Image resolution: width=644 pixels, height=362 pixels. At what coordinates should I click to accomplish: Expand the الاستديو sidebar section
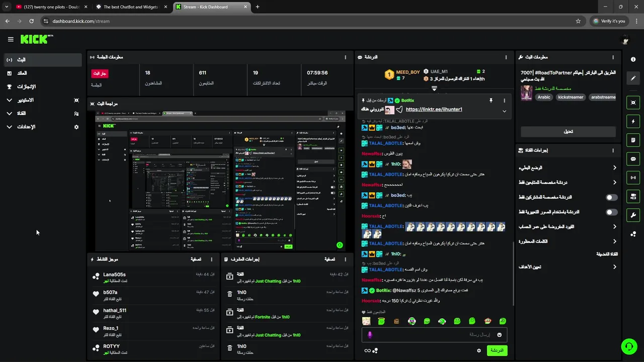point(43,100)
